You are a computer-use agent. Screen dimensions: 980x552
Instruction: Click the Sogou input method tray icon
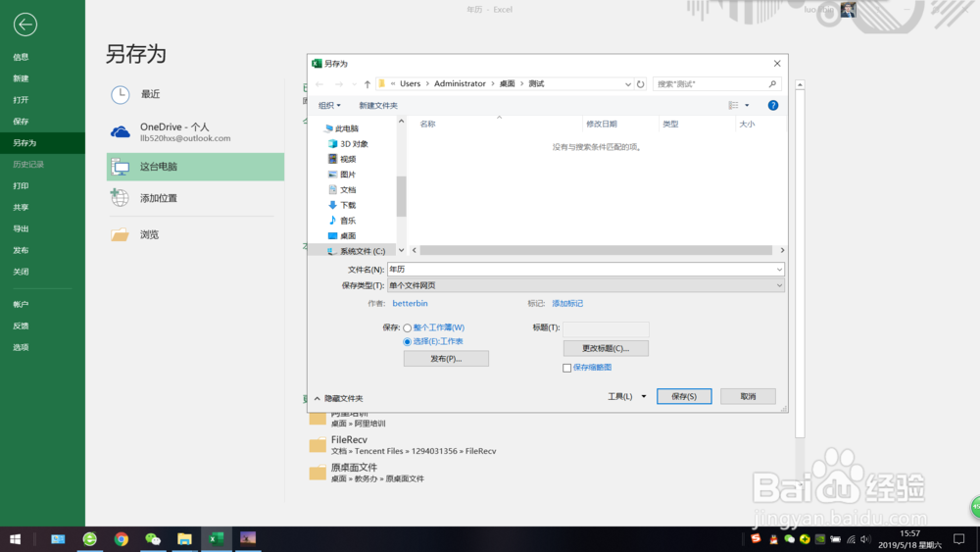pos(757,539)
